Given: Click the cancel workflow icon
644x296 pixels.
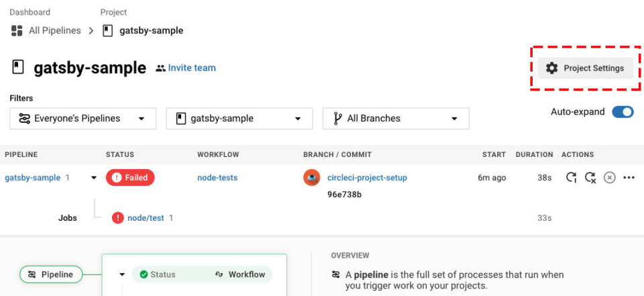Looking at the screenshot, I should point(610,178).
